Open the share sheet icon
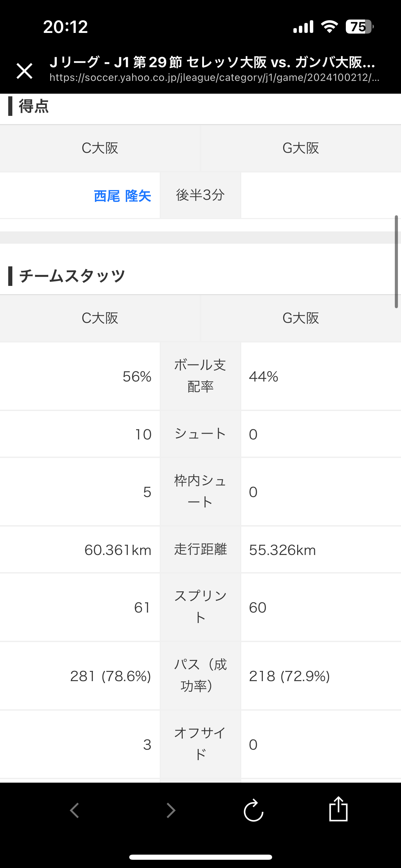 (x=338, y=809)
